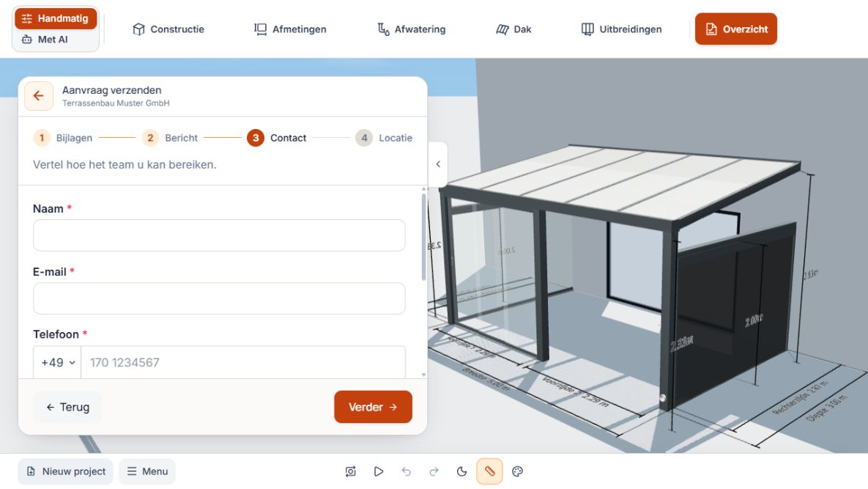Viewport: 868px width, 489px height.
Task: Click the Constructie cube icon
Action: tap(139, 29)
